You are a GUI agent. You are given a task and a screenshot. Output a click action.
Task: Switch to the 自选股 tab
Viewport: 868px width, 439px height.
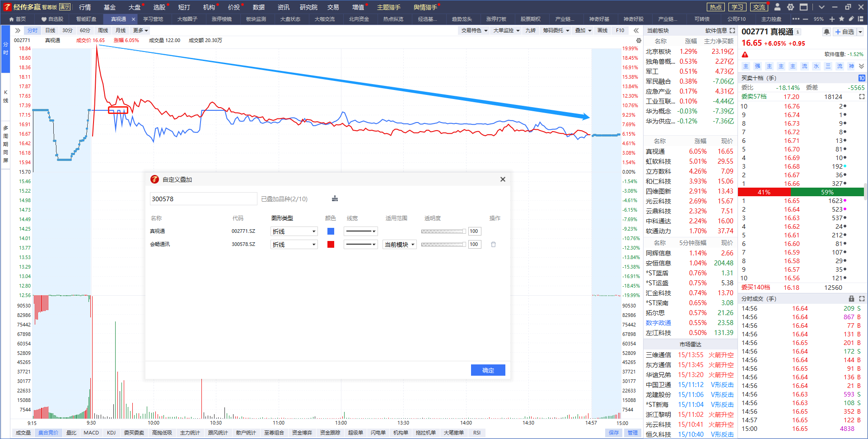[52, 19]
